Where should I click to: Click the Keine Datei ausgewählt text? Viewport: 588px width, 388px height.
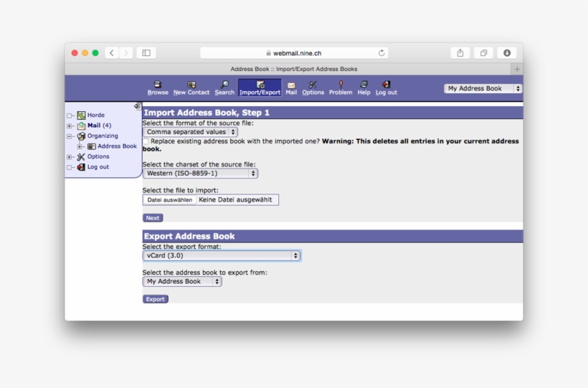click(235, 200)
